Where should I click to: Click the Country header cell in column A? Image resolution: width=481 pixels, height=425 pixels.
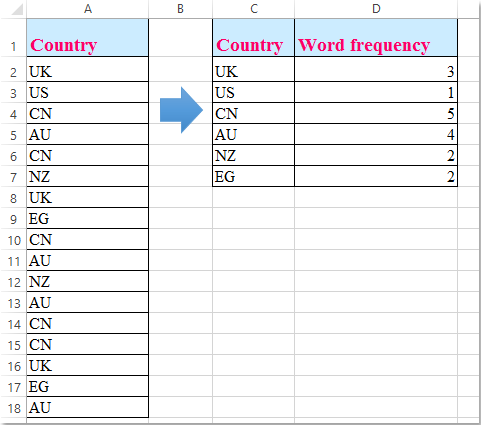[x=88, y=38]
